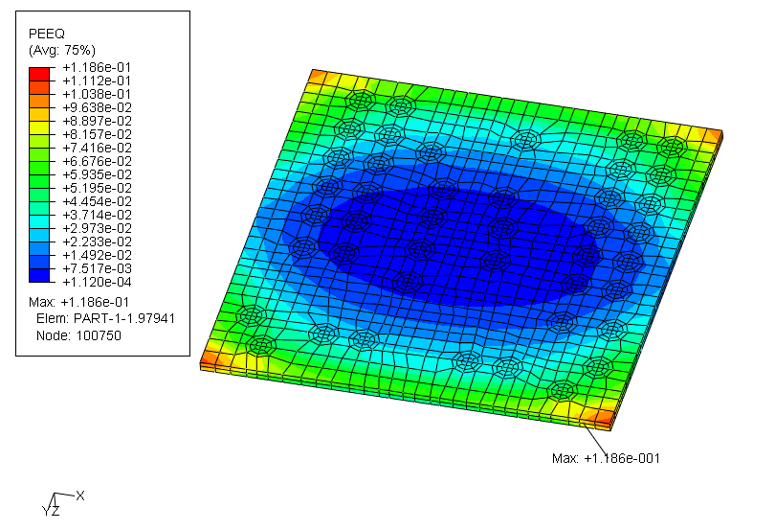Click the Max: +1.186e-001 annotation below plate
Screen dimensions: 775x530
click(x=605, y=458)
